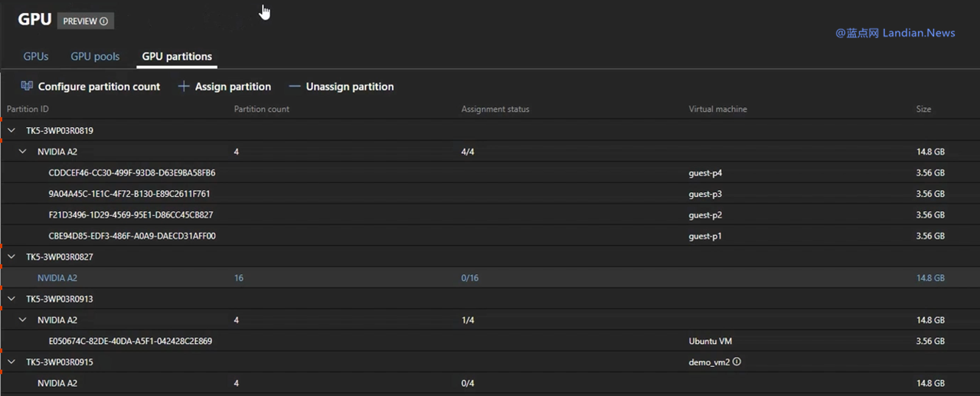Click the info icon next to demo_vm2
Screen dimensions: 980x396
click(x=737, y=362)
